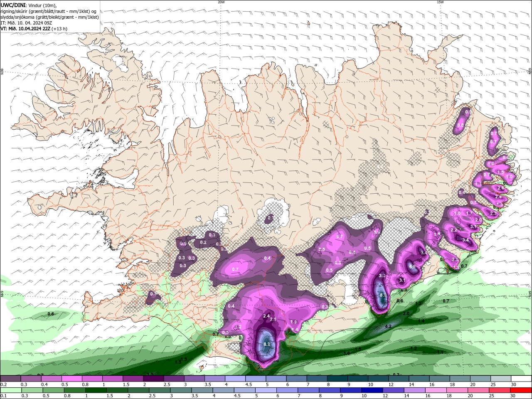Click the darkest green swatch between 1 and 1.5

tap(96, 390)
